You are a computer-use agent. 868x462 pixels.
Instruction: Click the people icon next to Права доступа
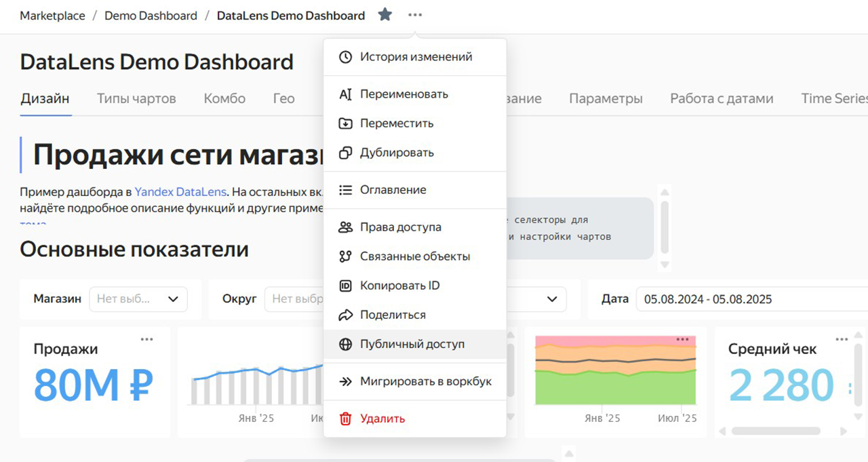coord(346,227)
